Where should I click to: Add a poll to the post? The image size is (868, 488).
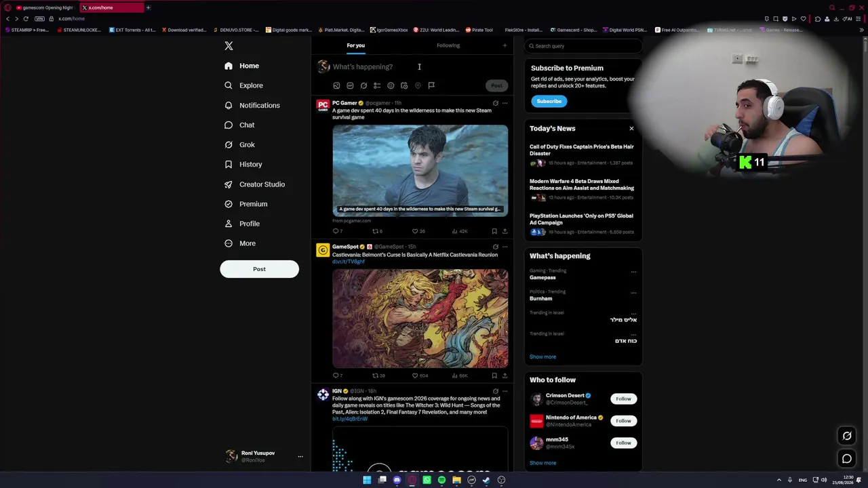pos(377,85)
